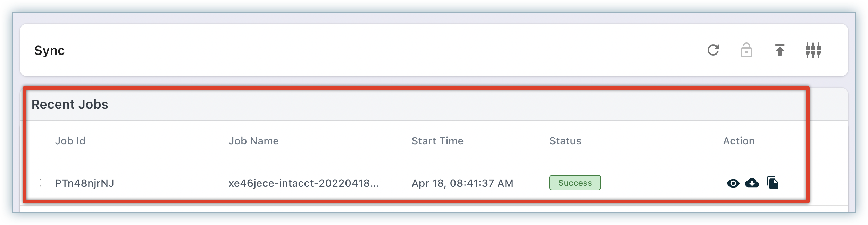Sort by Job Id column header
This screenshot has width=868, height=225.
[x=70, y=141]
